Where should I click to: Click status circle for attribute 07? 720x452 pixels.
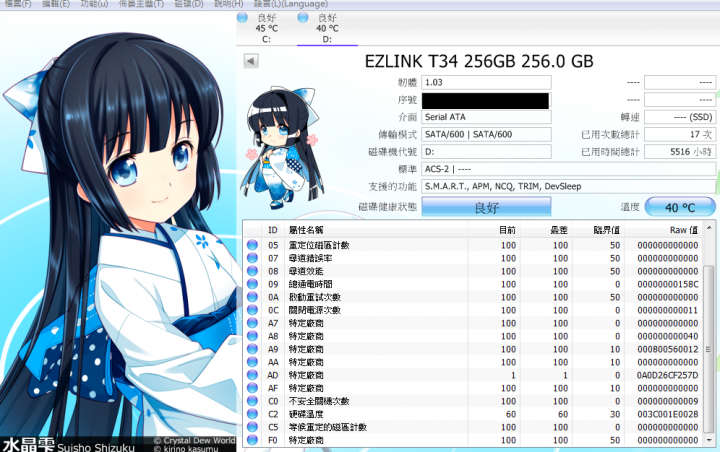(252, 258)
